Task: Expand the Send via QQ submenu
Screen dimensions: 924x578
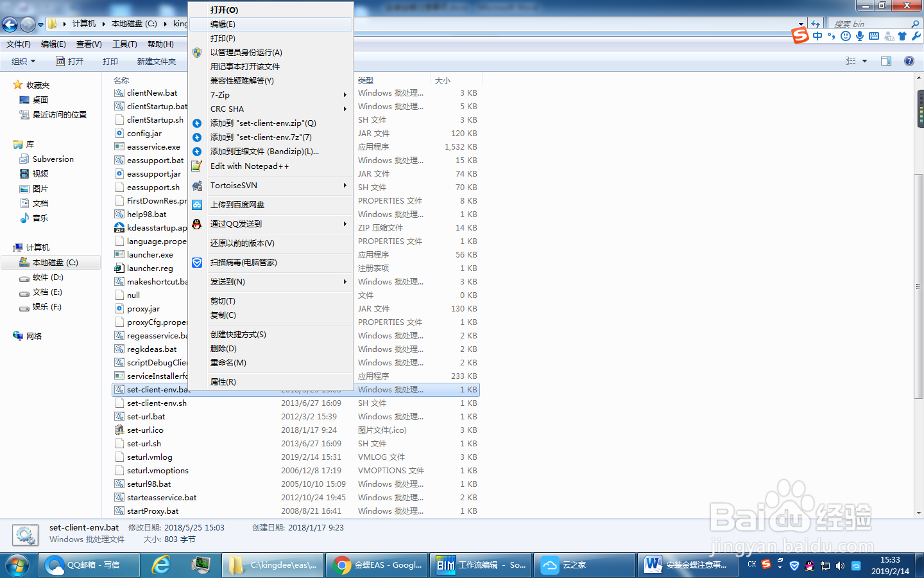Action: (345, 223)
